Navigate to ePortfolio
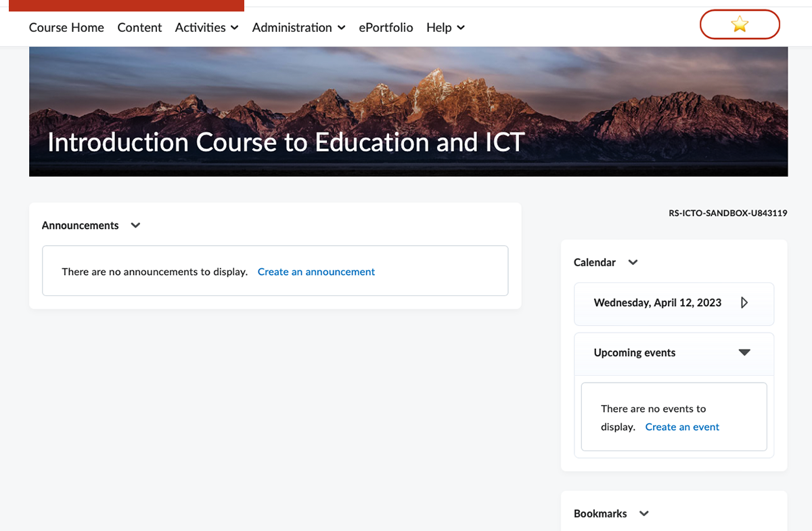This screenshot has width=812, height=531. point(386,28)
